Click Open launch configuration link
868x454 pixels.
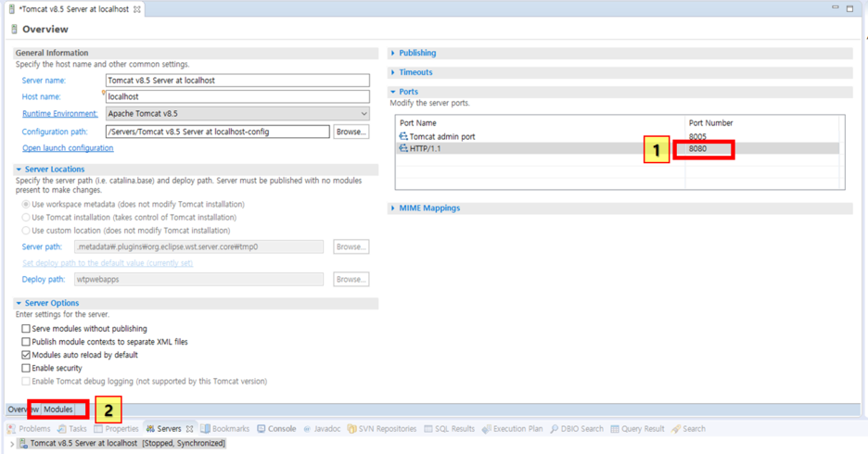point(68,148)
